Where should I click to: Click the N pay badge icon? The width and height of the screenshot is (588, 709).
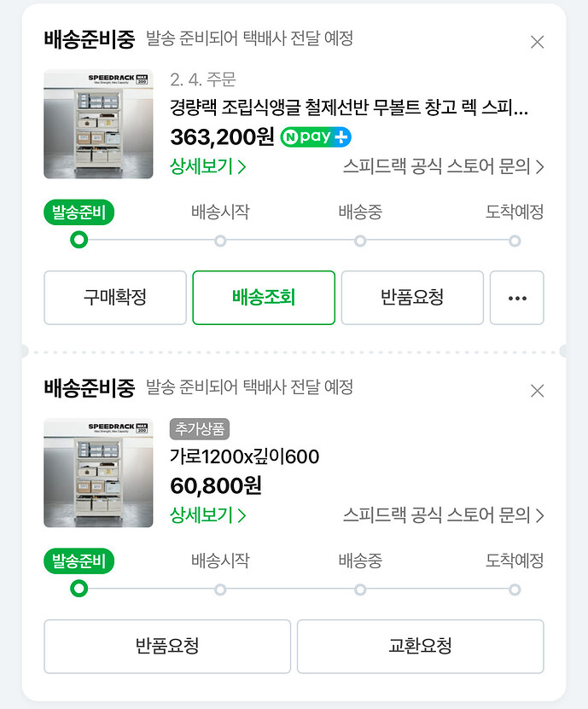(316, 137)
